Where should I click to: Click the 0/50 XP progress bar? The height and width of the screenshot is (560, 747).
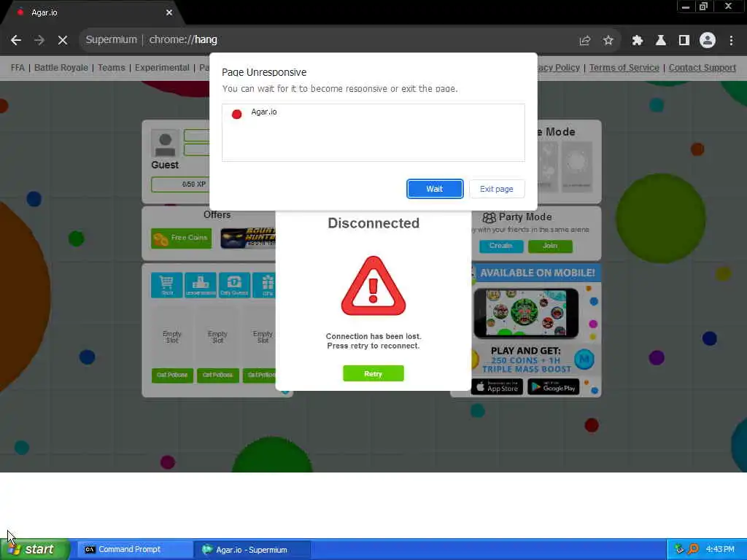pyautogui.click(x=180, y=184)
